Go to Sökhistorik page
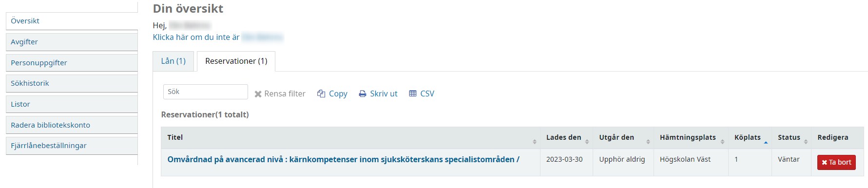This screenshot has width=868, height=188. pos(72,83)
